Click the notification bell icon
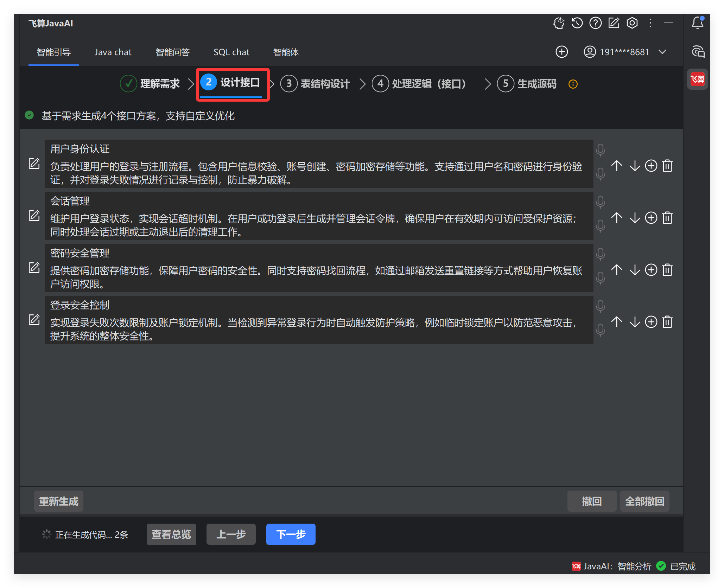 [697, 23]
